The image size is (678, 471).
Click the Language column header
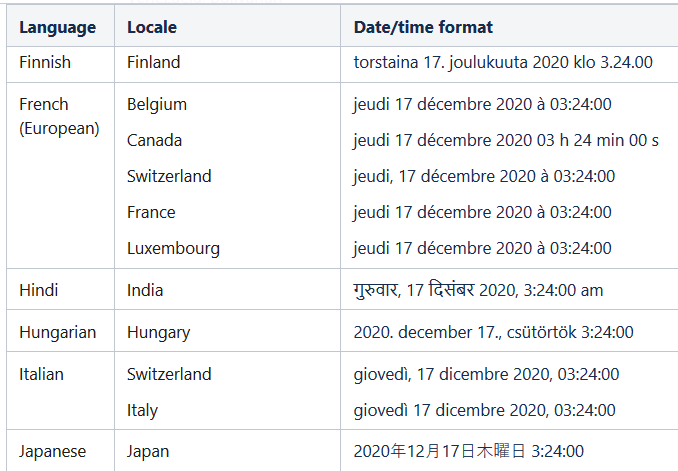(x=57, y=27)
